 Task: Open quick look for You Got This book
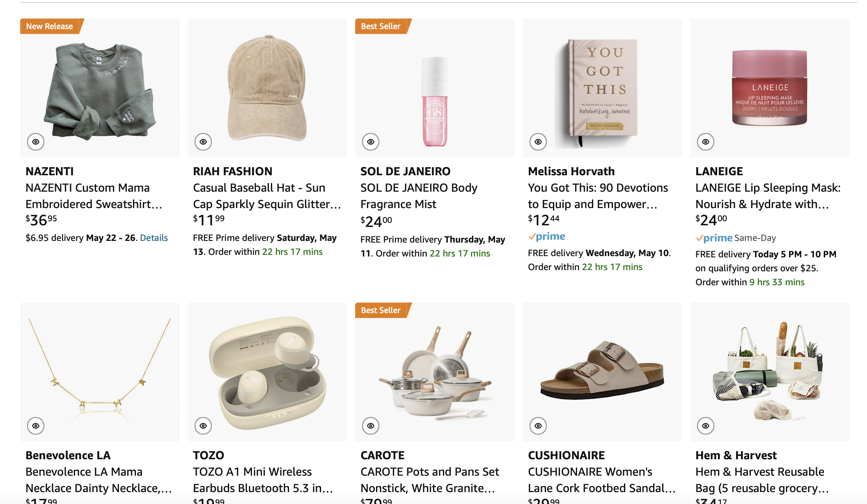[538, 142]
